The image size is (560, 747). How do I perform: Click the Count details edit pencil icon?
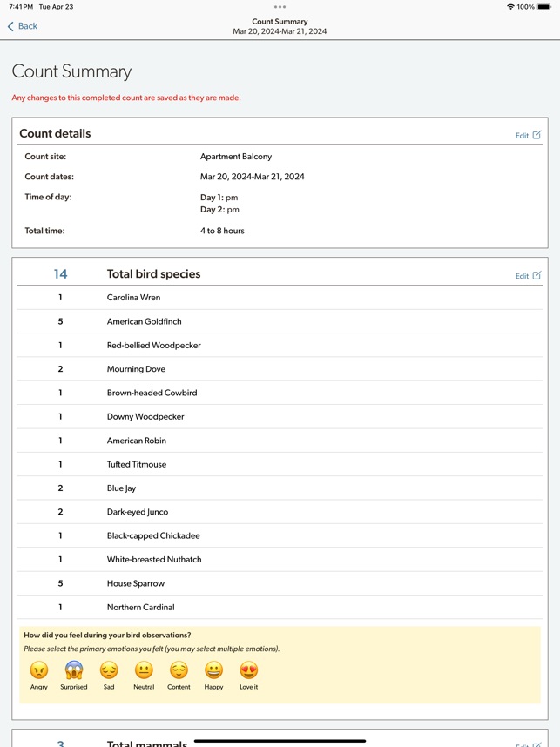[536, 135]
